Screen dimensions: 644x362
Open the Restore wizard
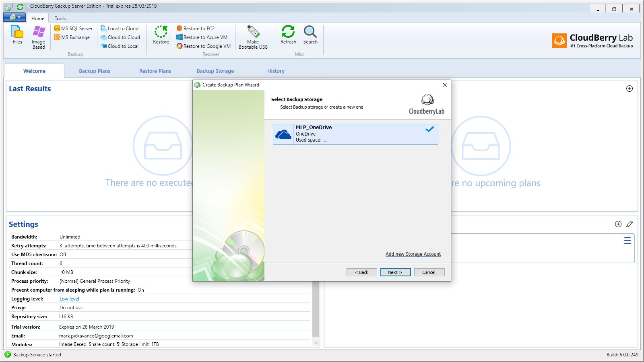point(161,35)
